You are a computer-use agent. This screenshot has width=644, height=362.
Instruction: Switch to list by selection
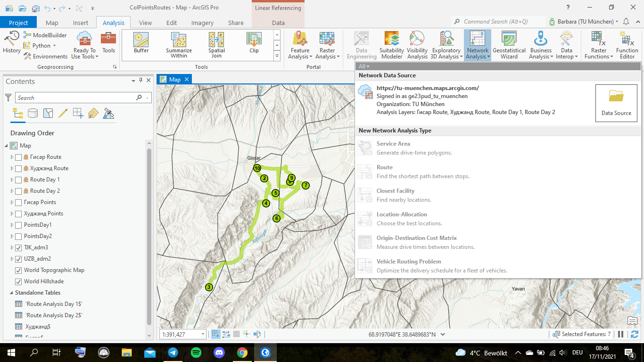pos(48,113)
